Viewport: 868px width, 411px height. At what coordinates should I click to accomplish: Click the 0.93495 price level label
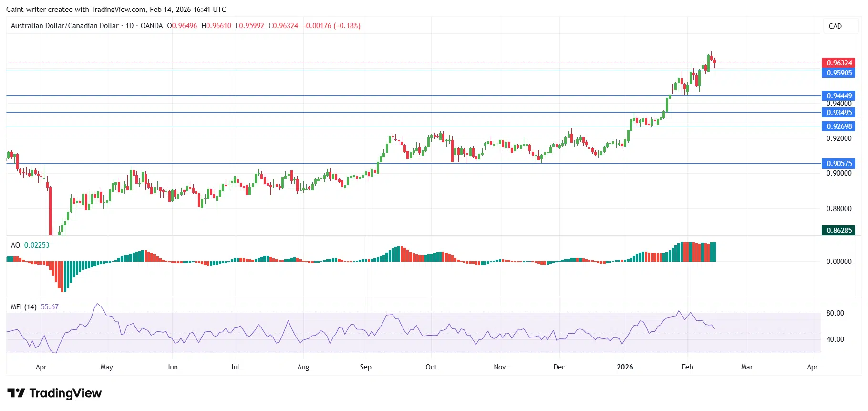tap(838, 113)
